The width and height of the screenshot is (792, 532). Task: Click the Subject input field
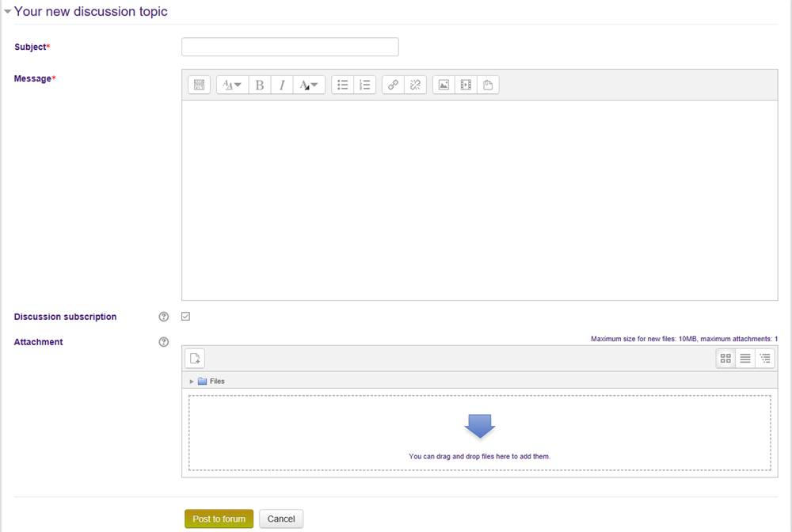tap(290, 47)
